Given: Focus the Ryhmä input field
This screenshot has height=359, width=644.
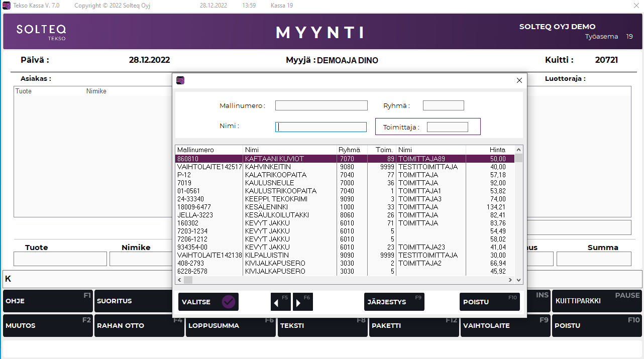Looking at the screenshot, I should click(443, 105).
